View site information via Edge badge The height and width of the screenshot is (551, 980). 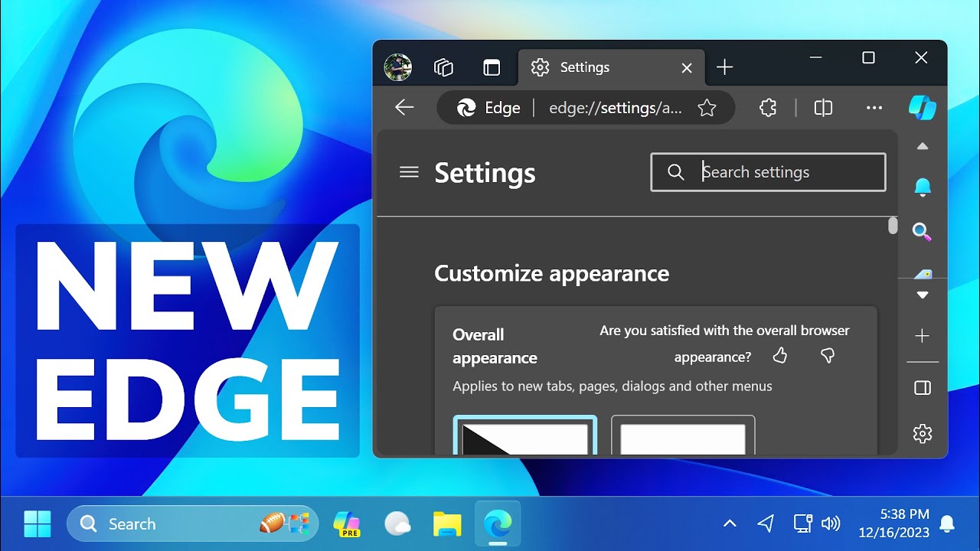click(488, 109)
